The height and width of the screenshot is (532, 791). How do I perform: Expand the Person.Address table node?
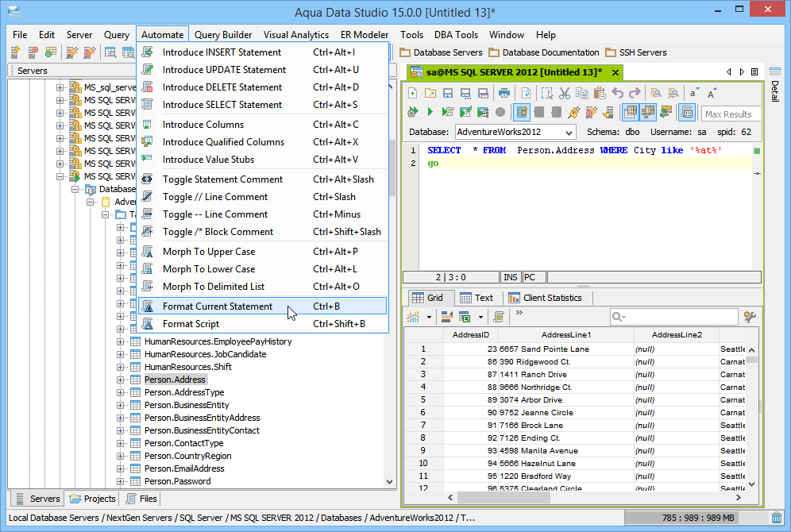coord(120,380)
